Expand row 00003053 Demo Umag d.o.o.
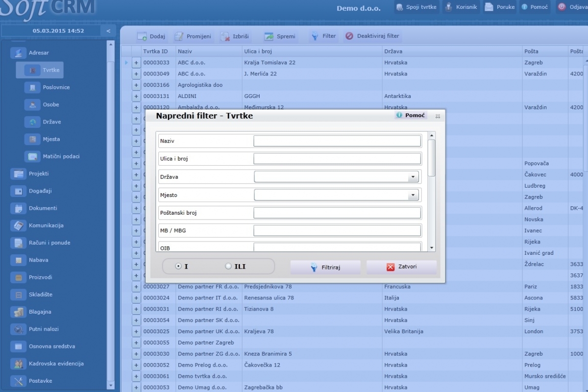This screenshot has width=588, height=392. click(136, 388)
